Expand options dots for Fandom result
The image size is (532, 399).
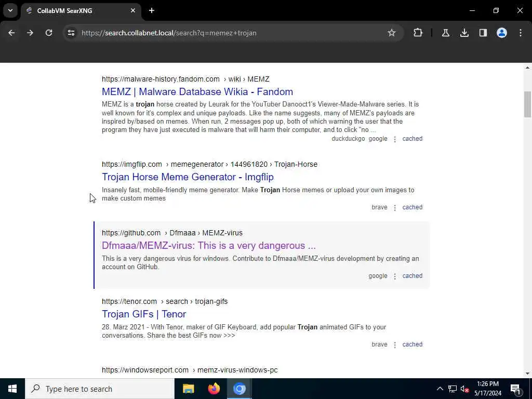pyautogui.click(x=395, y=139)
